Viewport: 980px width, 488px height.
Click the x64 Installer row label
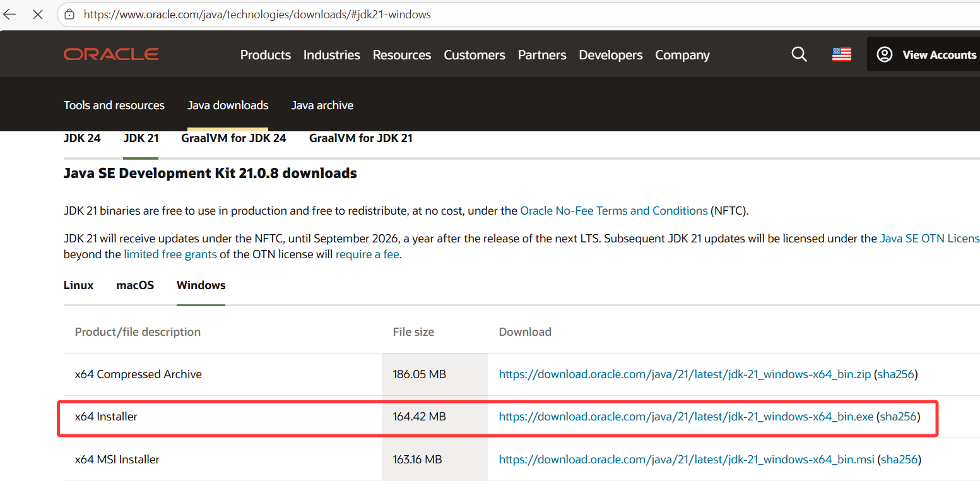tap(106, 417)
